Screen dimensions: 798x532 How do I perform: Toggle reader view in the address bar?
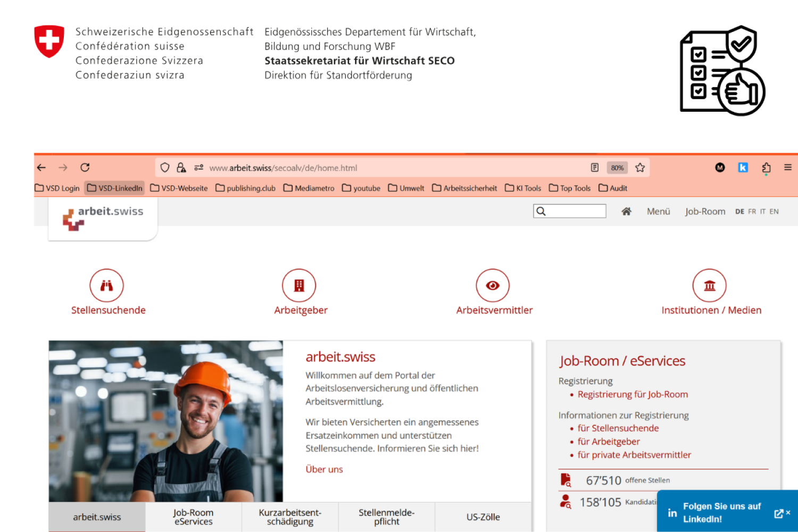(x=595, y=168)
